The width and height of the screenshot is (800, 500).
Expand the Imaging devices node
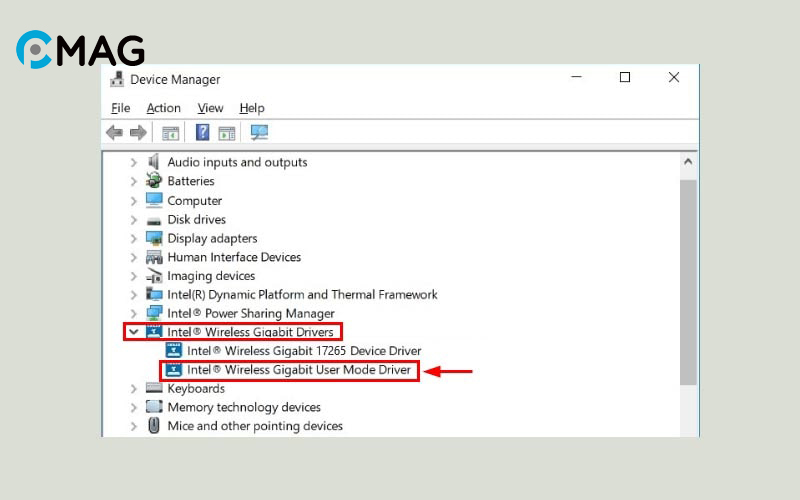134,276
